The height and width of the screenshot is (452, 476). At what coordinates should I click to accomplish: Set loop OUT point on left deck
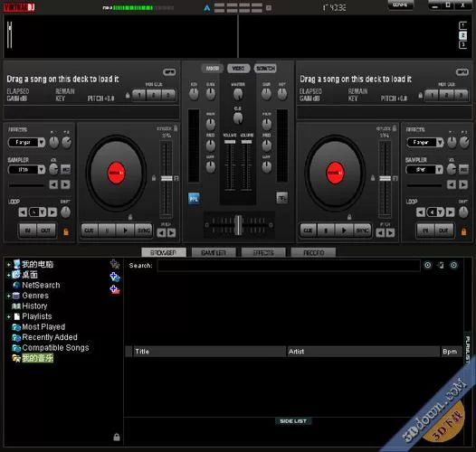tap(46, 231)
